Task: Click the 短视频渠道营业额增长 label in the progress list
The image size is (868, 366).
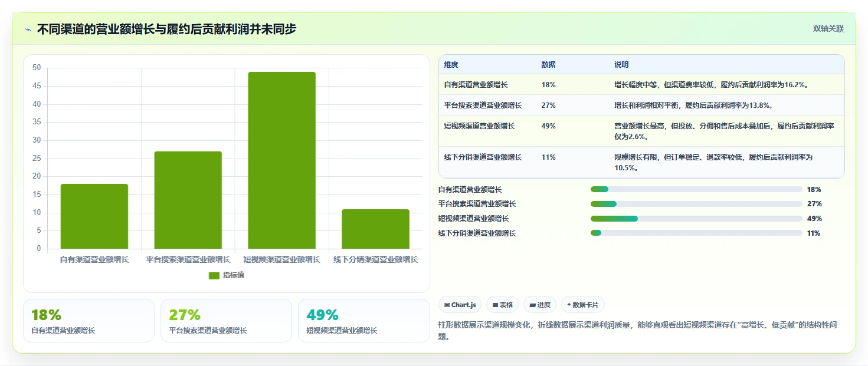Action: coord(473,219)
